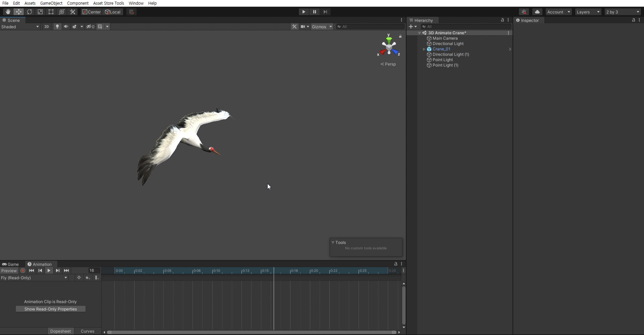Toggle scene grid visibility icon
Viewport: 644px width, 335px height.
coord(100,26)
